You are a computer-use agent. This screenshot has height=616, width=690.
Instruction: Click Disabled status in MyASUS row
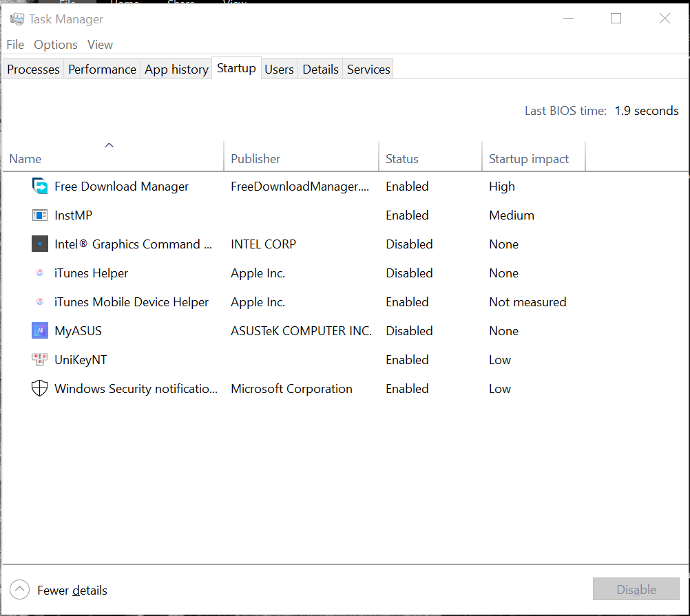click(409, 330)
